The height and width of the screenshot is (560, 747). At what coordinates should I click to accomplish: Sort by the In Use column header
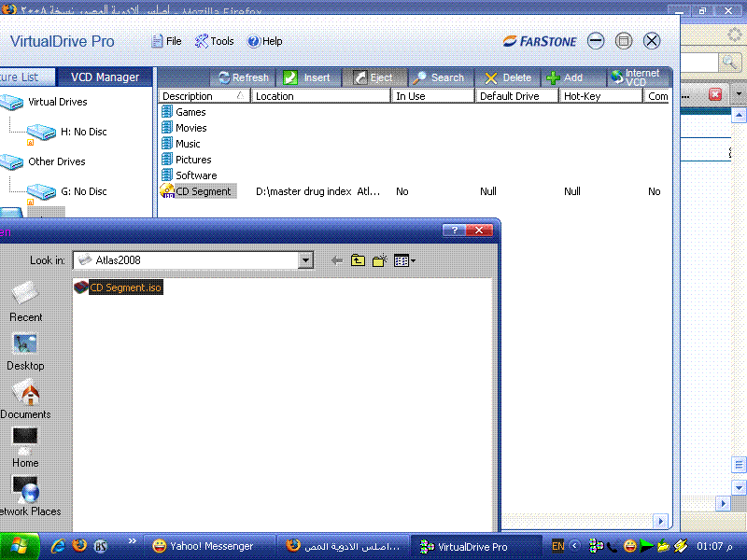(433, 96)
